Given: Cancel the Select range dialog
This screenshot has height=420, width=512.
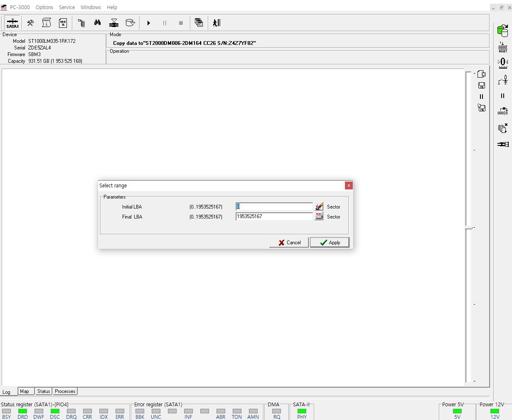Looking at the screenshot, I should [x=289, y=243].
